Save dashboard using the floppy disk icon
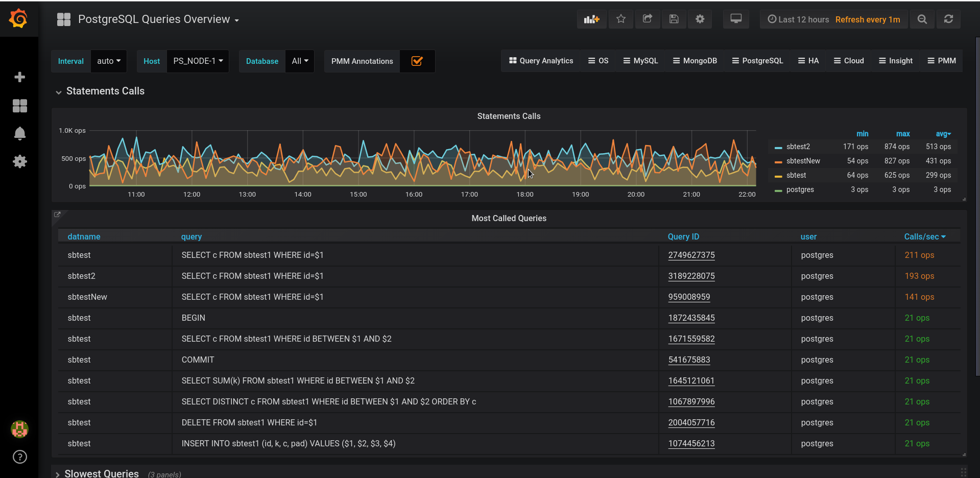980x478 pixels. pyautogui.click(x=674, y=19)
